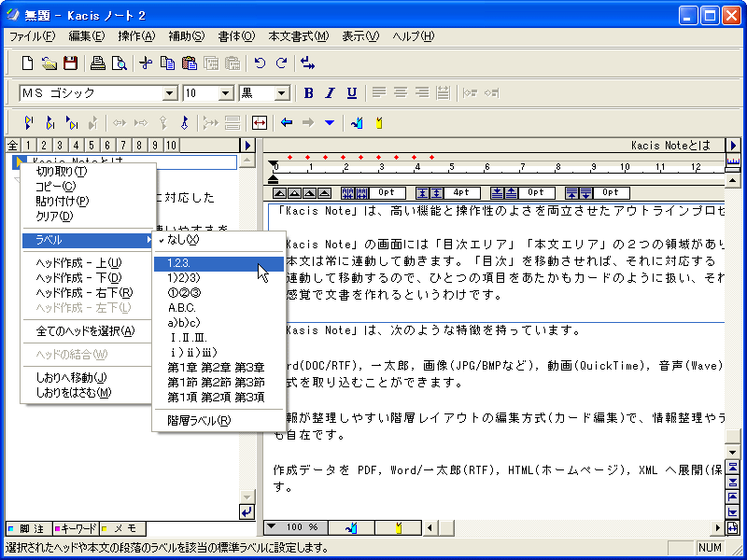Click the arrow button beside the Kacis Noteとは title
747x560 pixels.
pyautogui.click(x=733, y=145)
